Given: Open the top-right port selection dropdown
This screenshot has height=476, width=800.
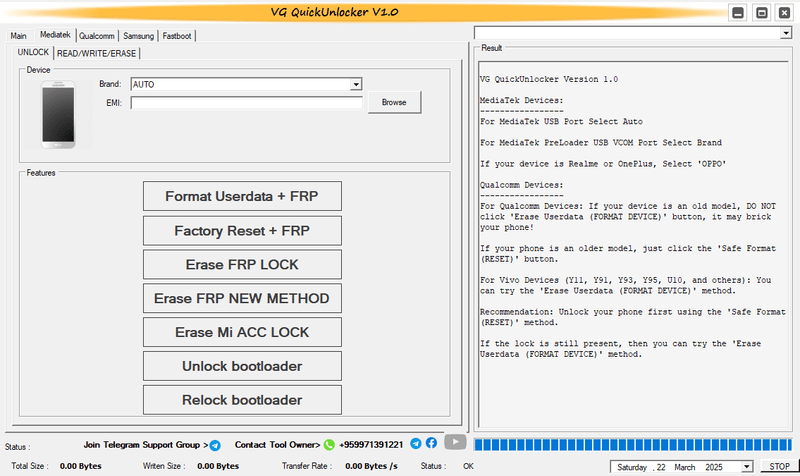Looking at the screenshot, I should [x=786, y=33].
